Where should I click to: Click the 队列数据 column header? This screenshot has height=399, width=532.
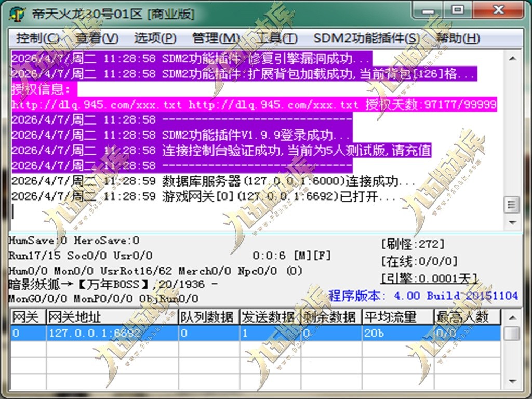[209, 317]
